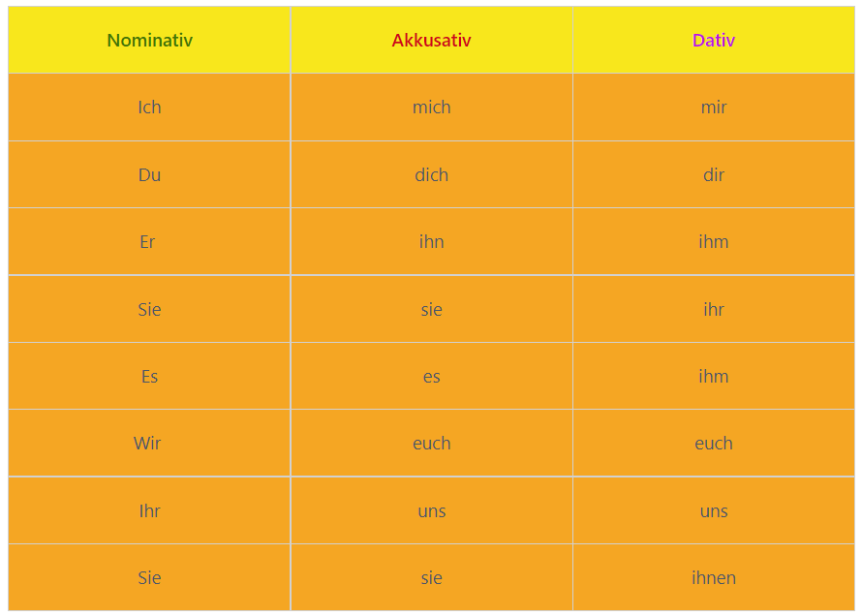The width and height of the screenshot is (862, 616).
Task: Click the dir cell
Action: (x=714, y=174)
